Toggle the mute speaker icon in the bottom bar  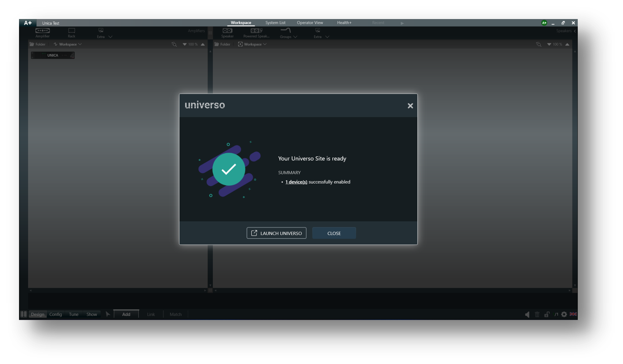click(527, 314)
